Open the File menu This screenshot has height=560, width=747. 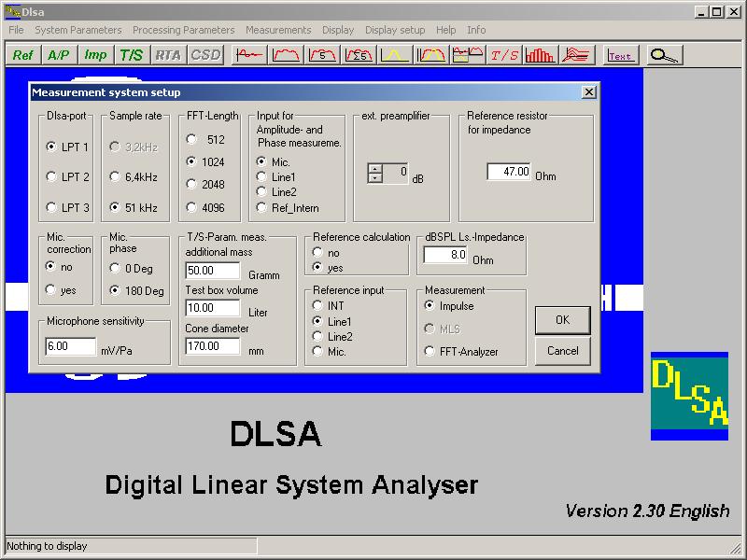[16, 30]
